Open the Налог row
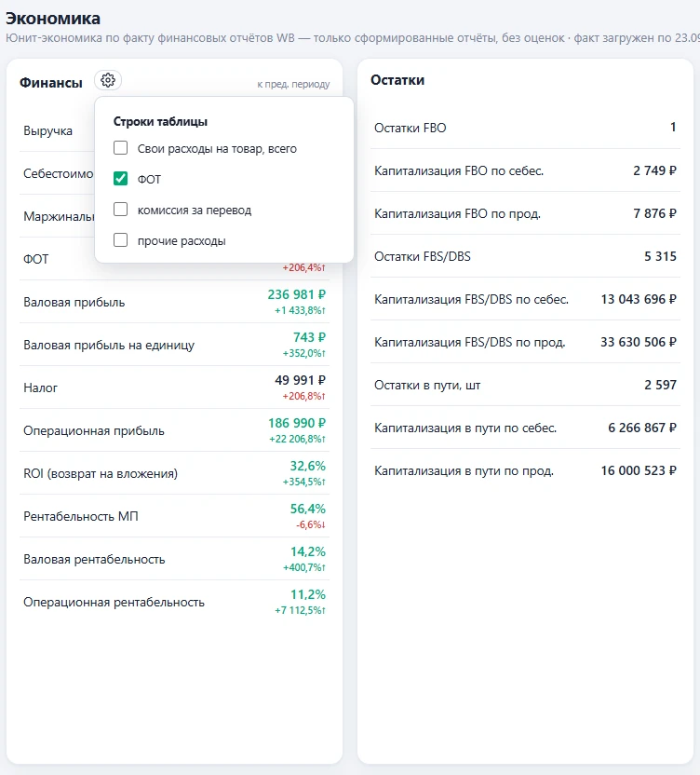Screen dimensions: 700x775 (x=174, y=387)
